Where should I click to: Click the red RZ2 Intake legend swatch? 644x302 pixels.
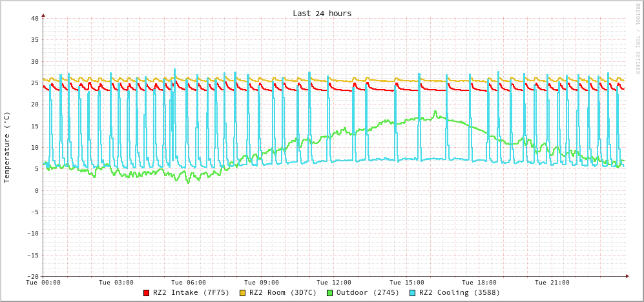click(x=146, y=293)
